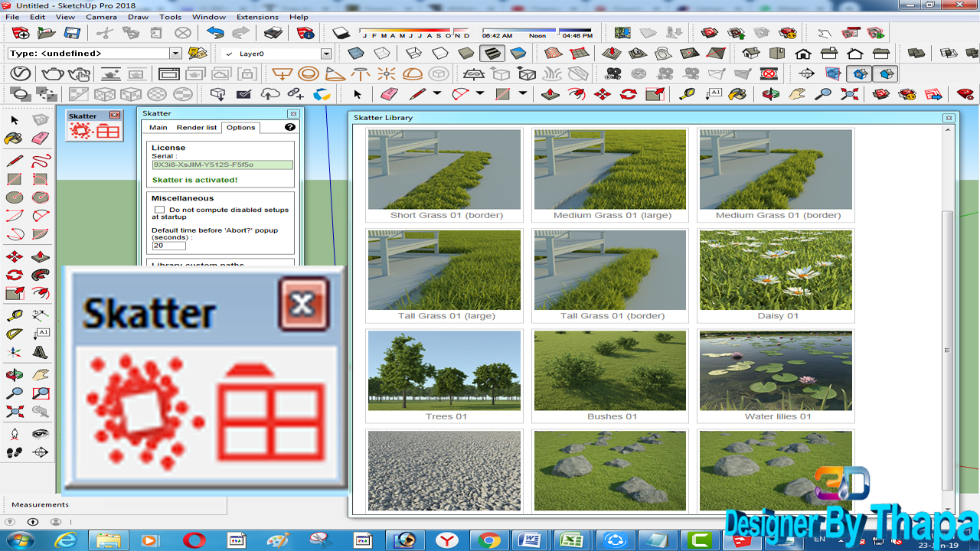Open the Camera menu
Viewport: 980px width, 551px height.
point(101,17)
